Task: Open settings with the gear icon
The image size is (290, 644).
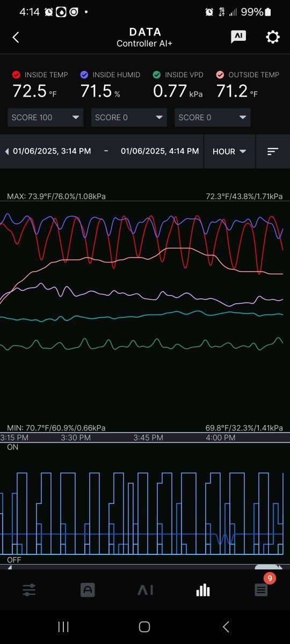Action: 273,37
